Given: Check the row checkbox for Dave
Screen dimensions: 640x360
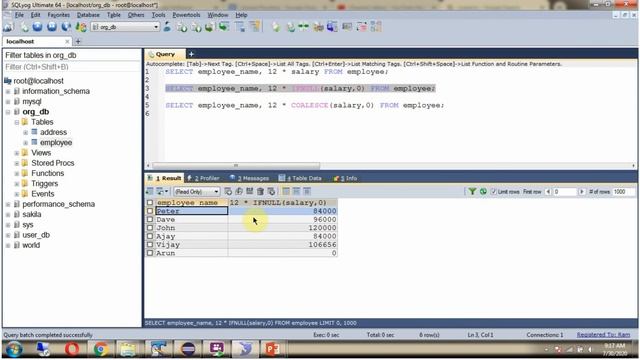Looking at the screenshot, I should click(150, 220).
